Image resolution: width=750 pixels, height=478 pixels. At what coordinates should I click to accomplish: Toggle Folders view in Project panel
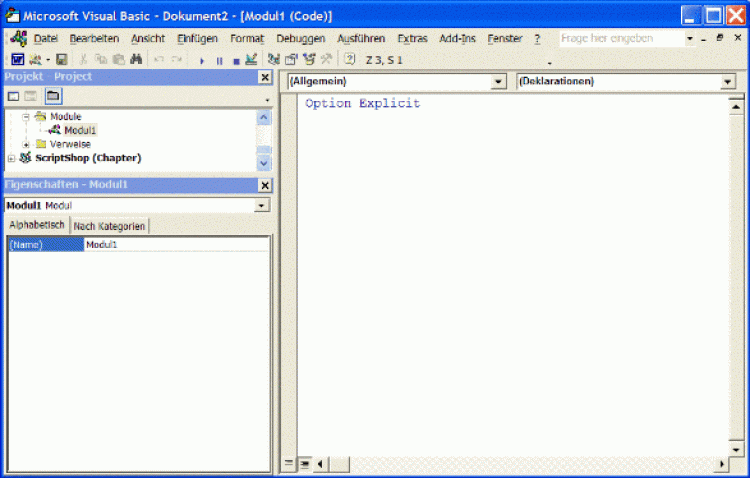tap(52, 96)
